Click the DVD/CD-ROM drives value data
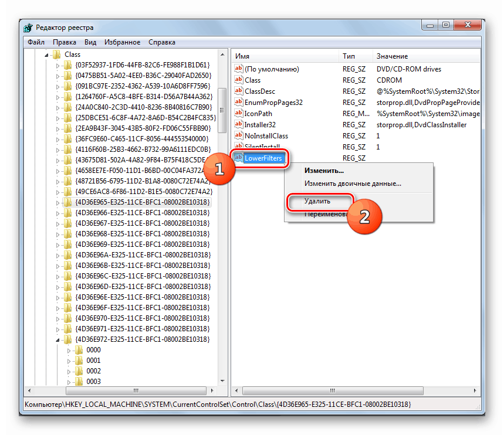 [x=409, y=69]
